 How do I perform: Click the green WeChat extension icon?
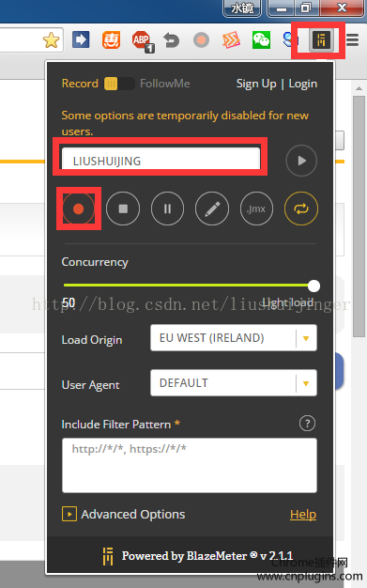pos(261,40)
